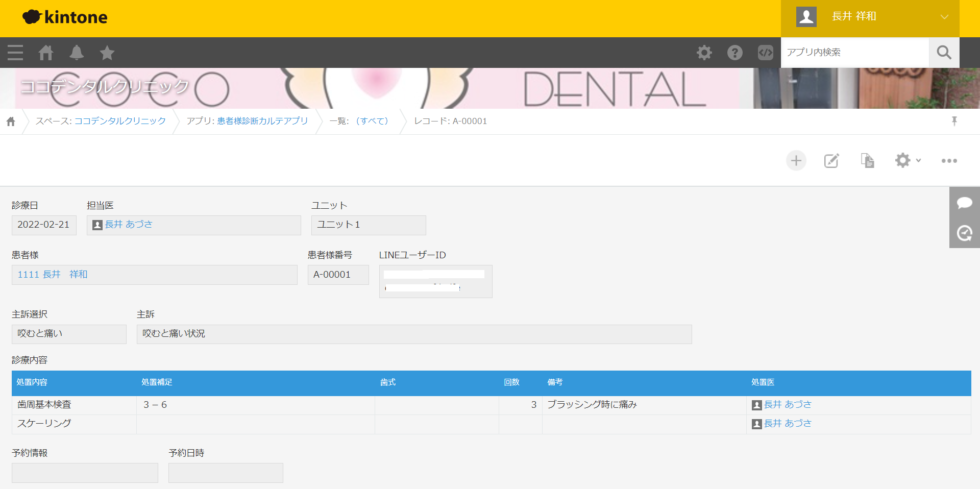Open 患者様診断カルテアプリ app breadcrumb link
The image size is (980, 489).
pos(262,121)
